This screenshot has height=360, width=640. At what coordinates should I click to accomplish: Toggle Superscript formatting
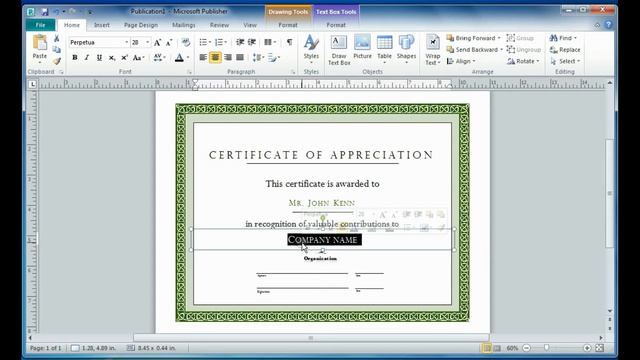[x=124, y=58]
